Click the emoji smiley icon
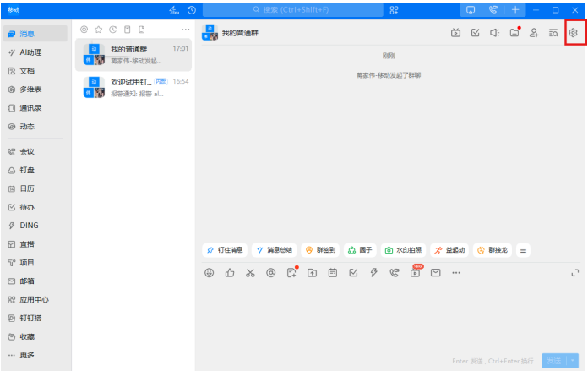This screenshot has width=588, height=371. (x=210, y=273)
